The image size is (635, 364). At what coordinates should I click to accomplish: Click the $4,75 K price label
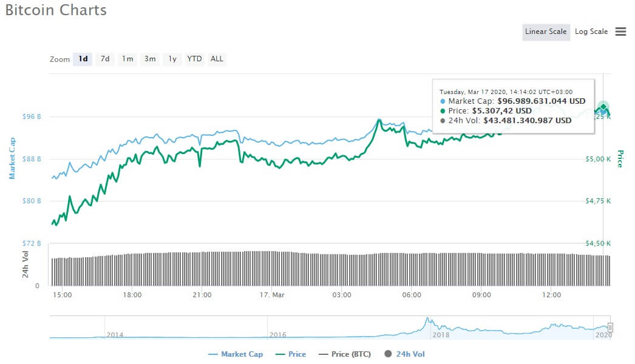pos(598,201)
